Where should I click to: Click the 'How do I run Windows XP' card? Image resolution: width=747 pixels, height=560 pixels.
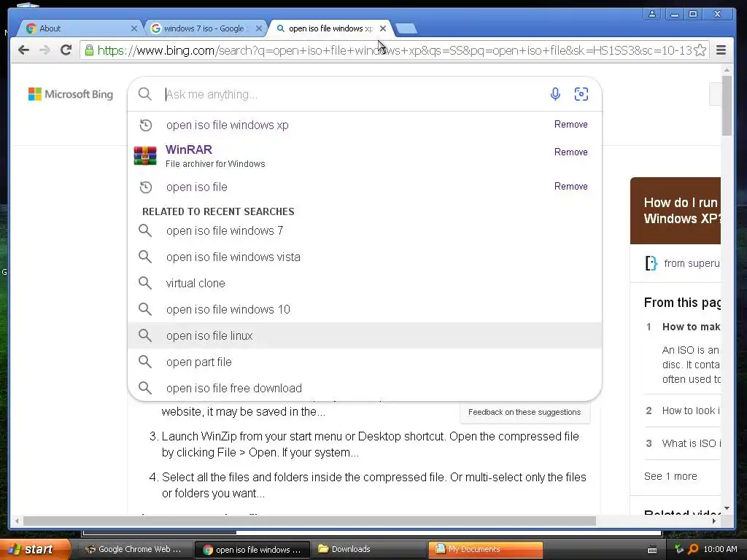pos(676,211)
